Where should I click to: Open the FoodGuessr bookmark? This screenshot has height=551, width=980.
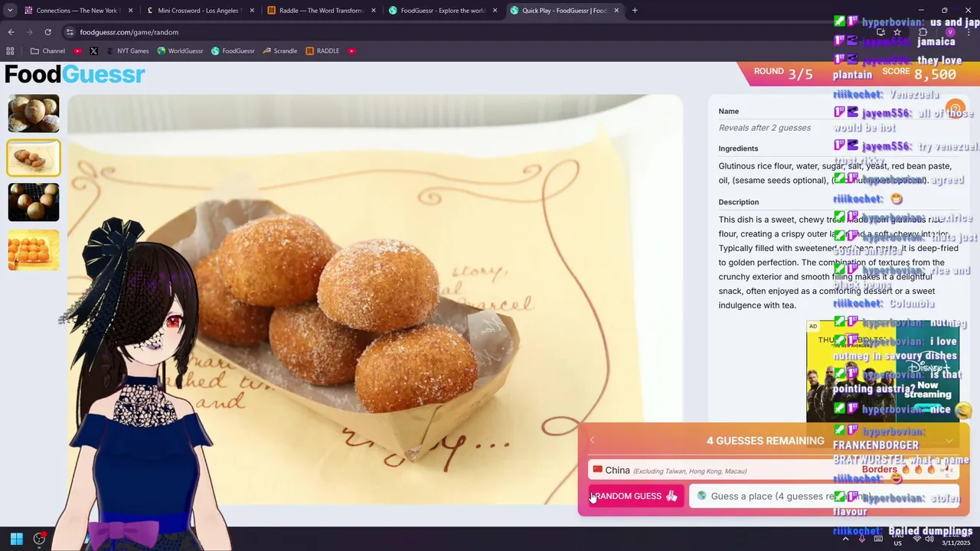[233, 51]
